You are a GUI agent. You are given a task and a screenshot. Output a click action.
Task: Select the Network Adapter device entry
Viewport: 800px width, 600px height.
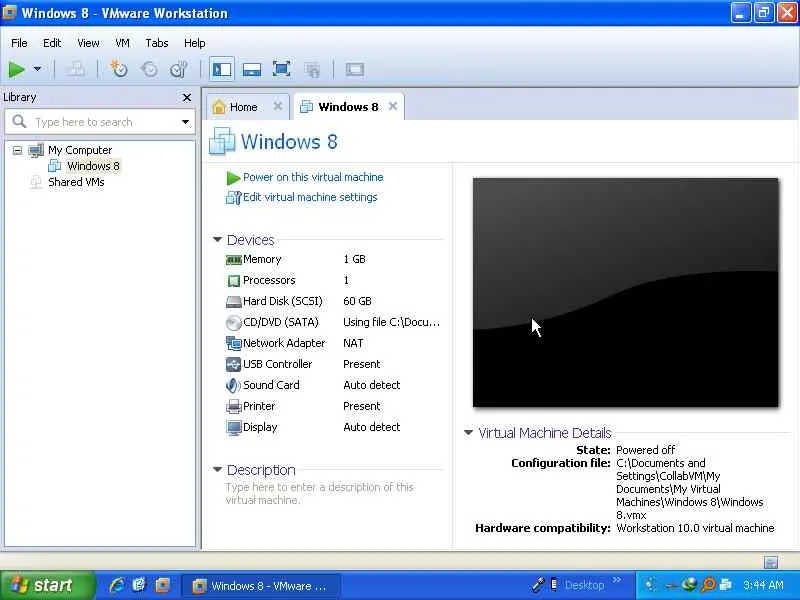pyautogui.click(x=276, y=343)
